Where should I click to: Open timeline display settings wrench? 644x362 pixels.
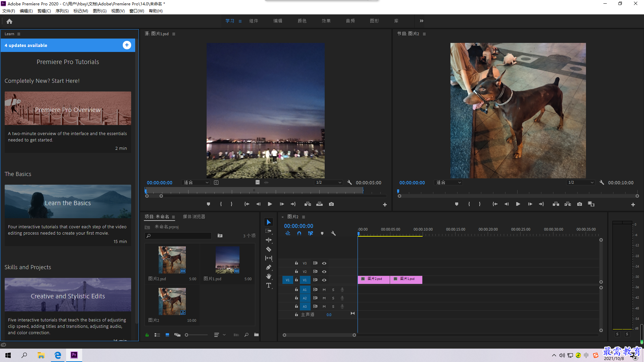coord(333,233)
